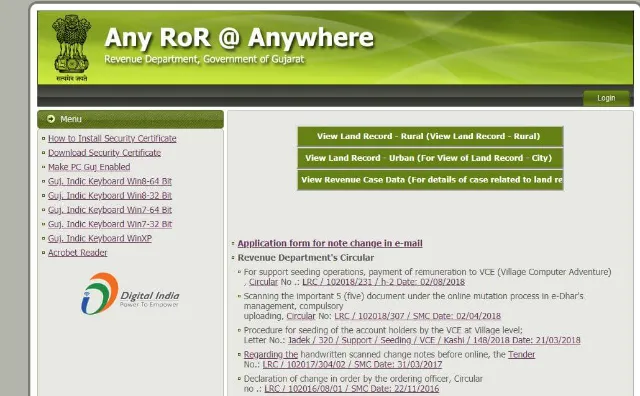Download Guj. Indic Keyboard Win8-32 Bit
This screenshot has width=640, height=396.
(110, 196)
